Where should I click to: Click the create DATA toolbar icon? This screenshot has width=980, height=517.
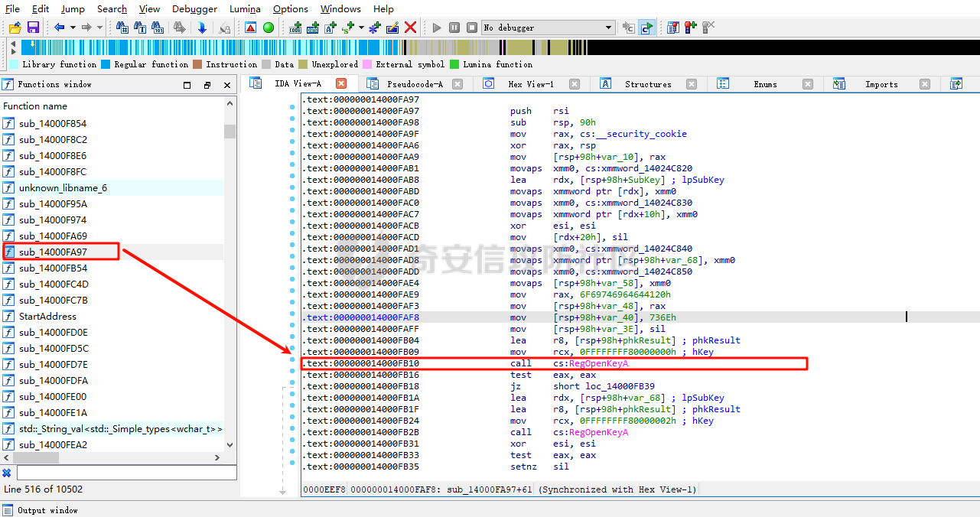point(313,28)
